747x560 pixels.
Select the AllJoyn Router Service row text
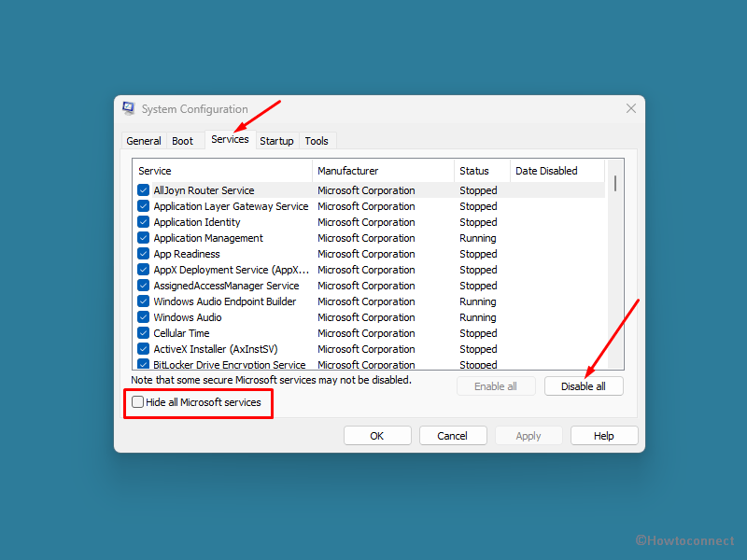(x=204, y=190)
